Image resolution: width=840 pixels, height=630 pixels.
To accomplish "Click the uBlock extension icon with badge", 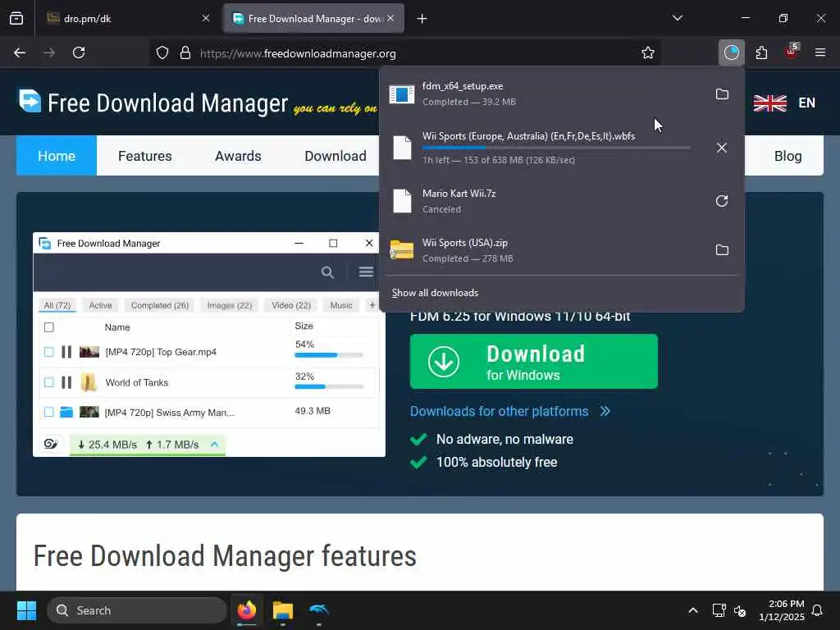I will (x=792, y=52).
